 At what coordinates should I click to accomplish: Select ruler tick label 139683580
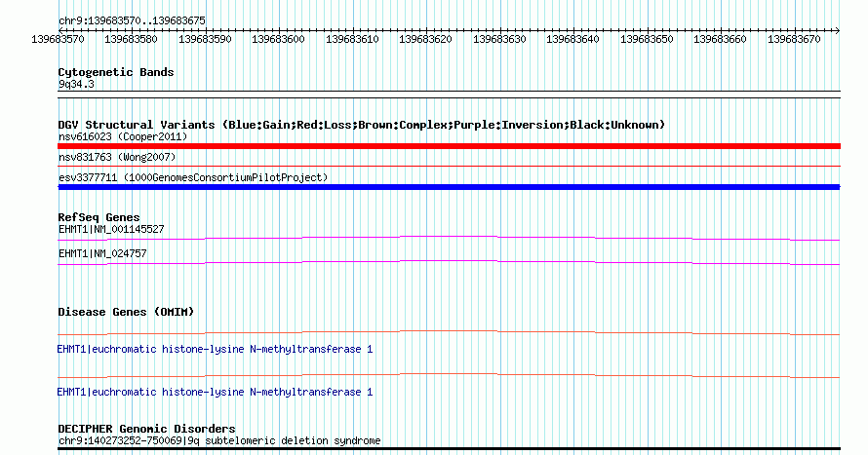point(132,39)
